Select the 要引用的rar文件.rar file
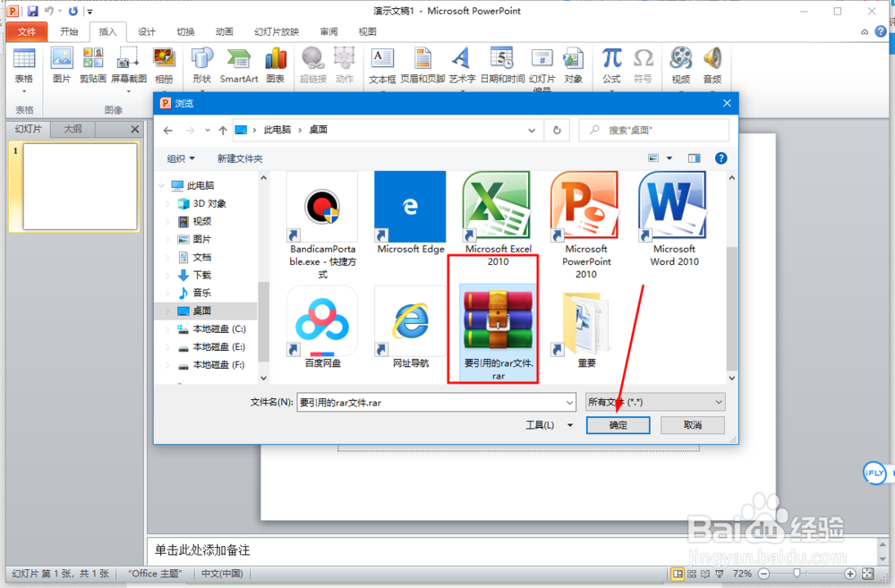895x588 pixels. [x=498, y=334]
